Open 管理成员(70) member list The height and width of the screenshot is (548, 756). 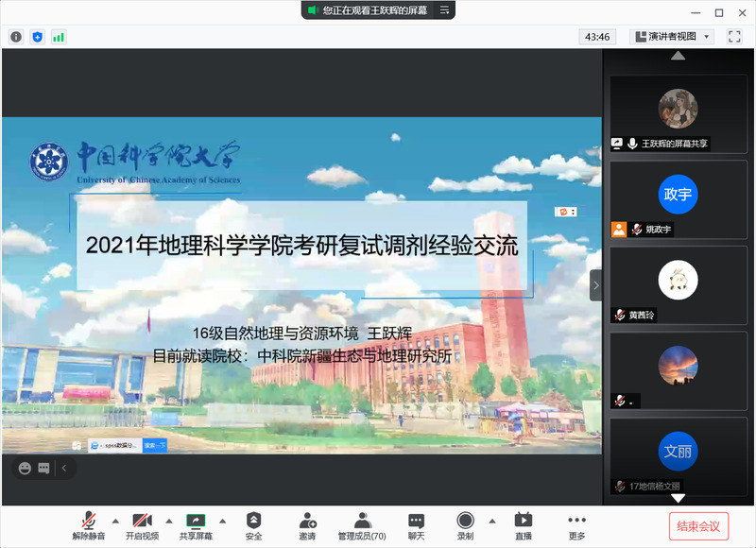click(362, 526)
